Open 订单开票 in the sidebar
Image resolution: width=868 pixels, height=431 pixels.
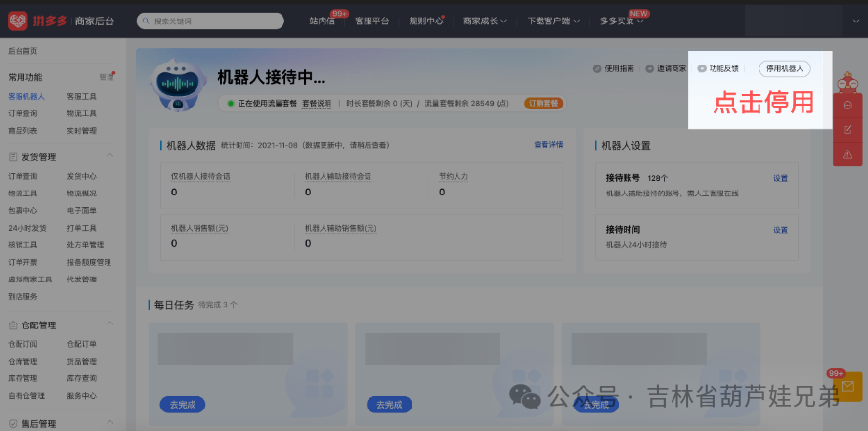pyautogui.click(x=22, y=262)
